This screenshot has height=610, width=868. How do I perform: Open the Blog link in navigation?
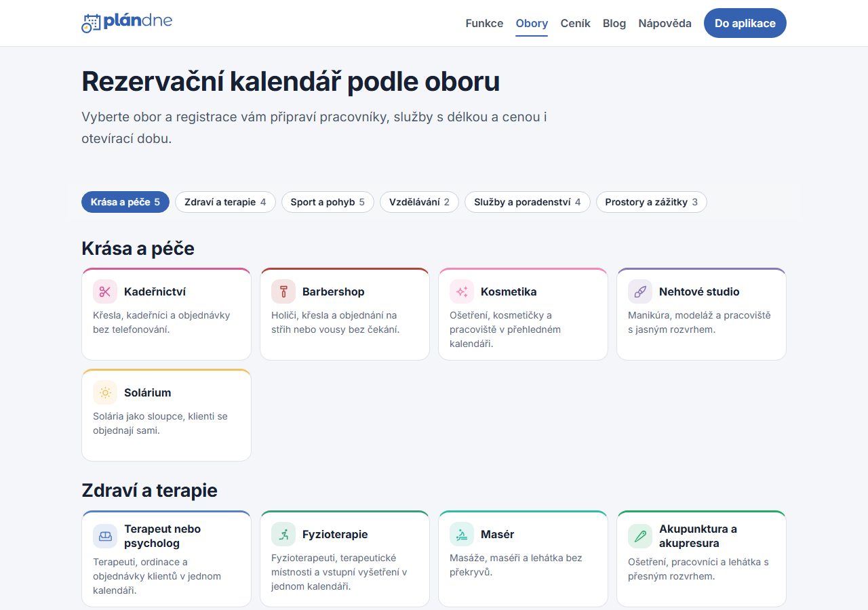tap(614, 23)
